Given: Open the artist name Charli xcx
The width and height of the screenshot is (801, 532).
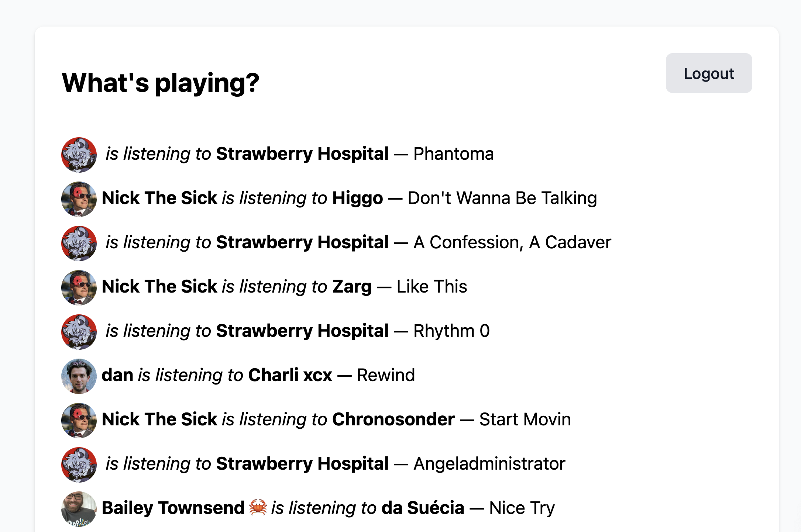Looking at the screenshot, I should [x=290, y=375].
